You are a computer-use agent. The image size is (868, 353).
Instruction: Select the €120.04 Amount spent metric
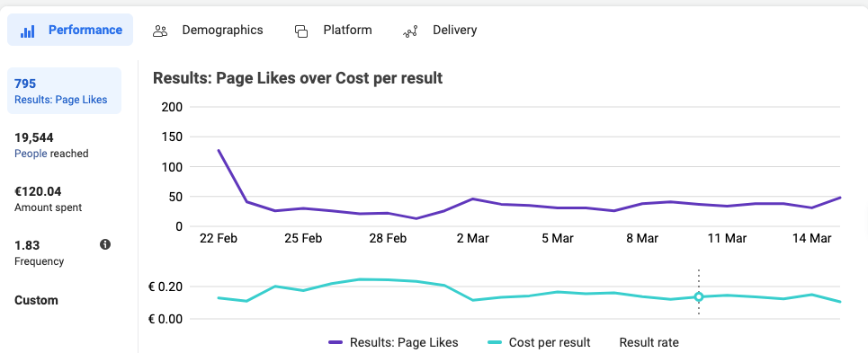coord(49,199)
